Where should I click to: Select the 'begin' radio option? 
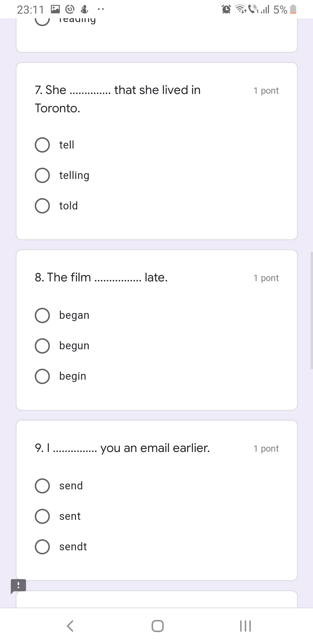click(42, 376)
